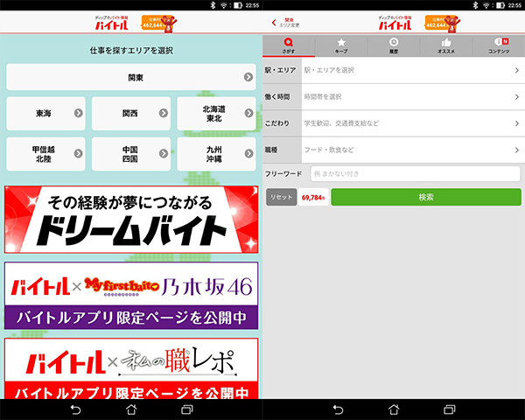Tap arrow icon on 関西 button

(164, 113)
